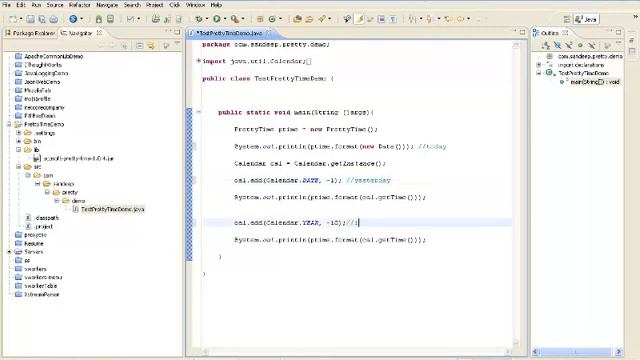Viewport: 640px width, 360px height.
Task: Open the Run button dropdown arrow
Action: (225, 19)
